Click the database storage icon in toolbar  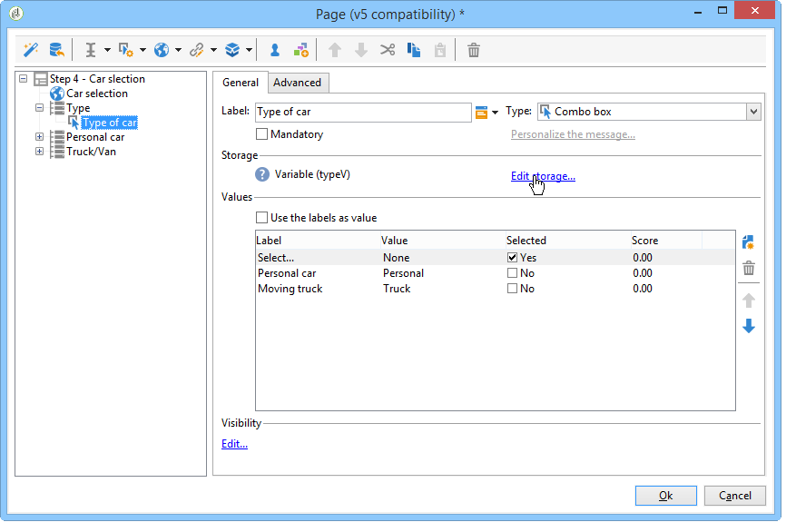point(56,50)
